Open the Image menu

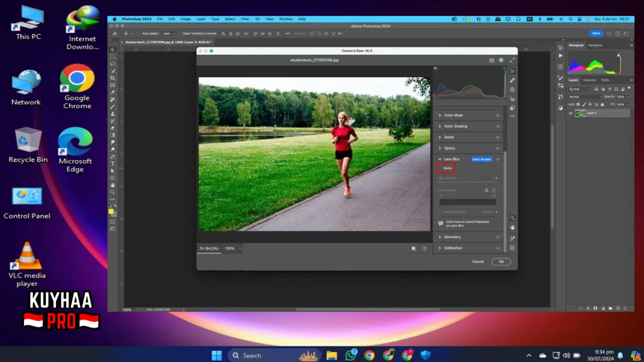pyautogui.click(x=186, y=19)
